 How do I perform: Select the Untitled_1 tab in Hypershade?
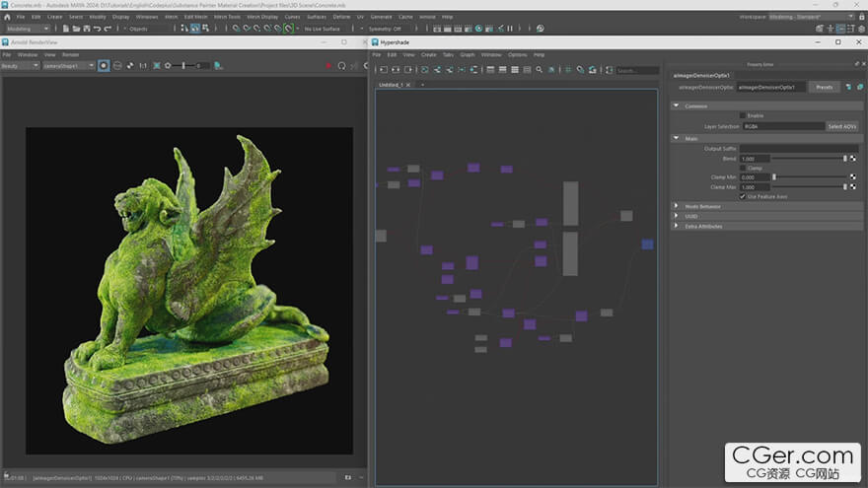(x=391, y=85)
